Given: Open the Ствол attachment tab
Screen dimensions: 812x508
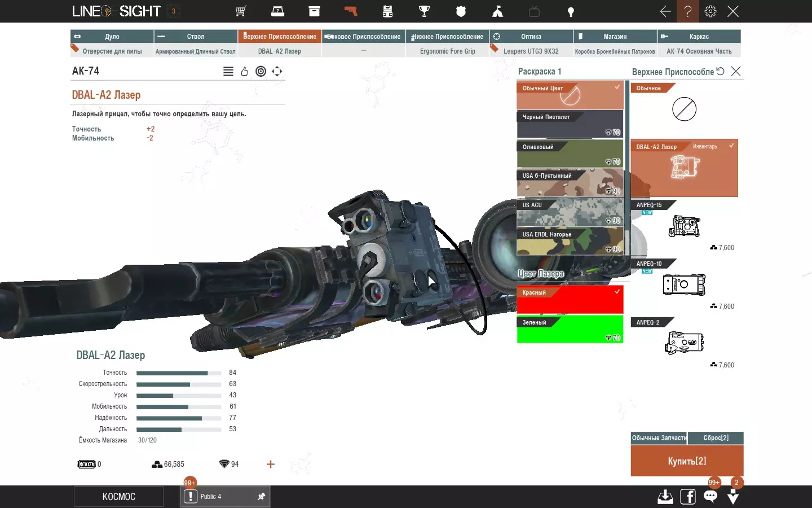Looking at the screenshot, I should [x=196, y=37].
